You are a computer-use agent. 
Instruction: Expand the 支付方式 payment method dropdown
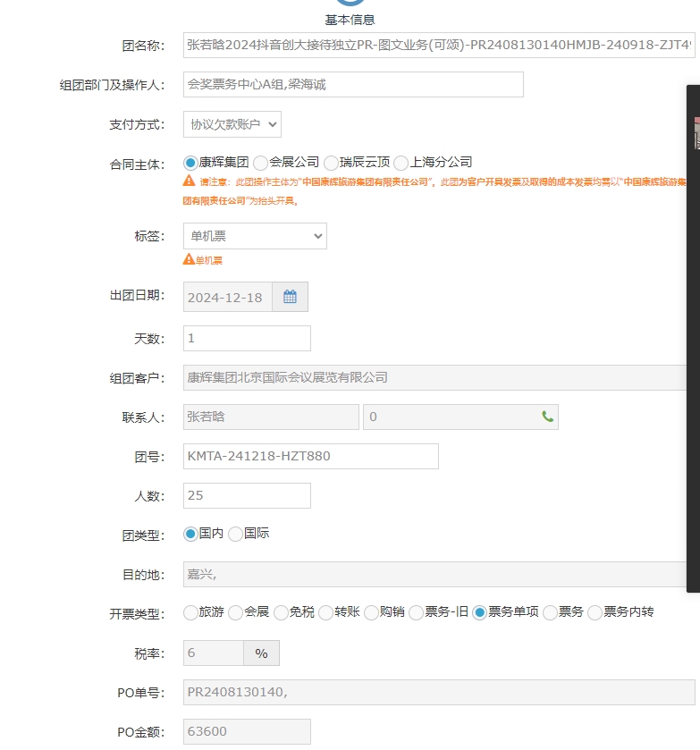point(232,124)
